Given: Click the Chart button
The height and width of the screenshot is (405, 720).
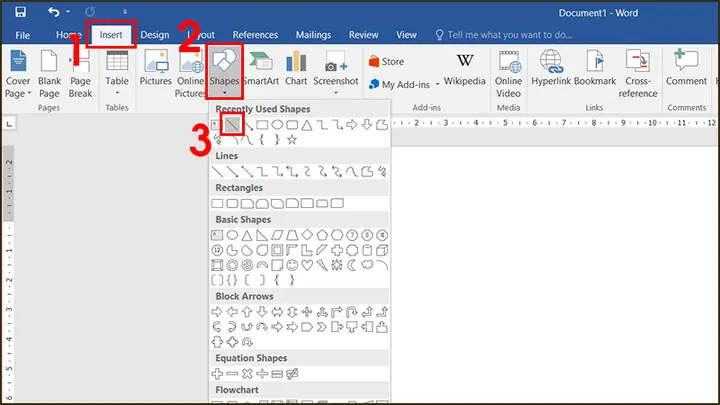Looking at the screenshot, I should click(x=296, y=68).
